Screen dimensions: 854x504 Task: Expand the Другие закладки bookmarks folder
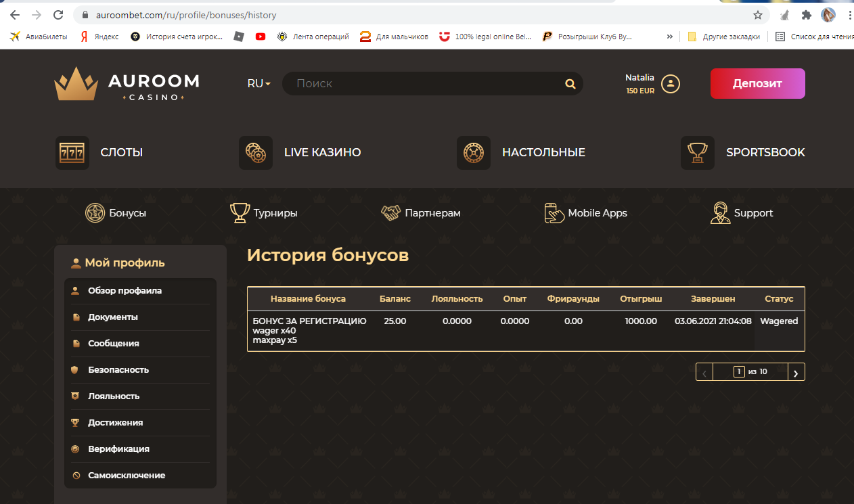pyautogui.click(x=725, y=36)
